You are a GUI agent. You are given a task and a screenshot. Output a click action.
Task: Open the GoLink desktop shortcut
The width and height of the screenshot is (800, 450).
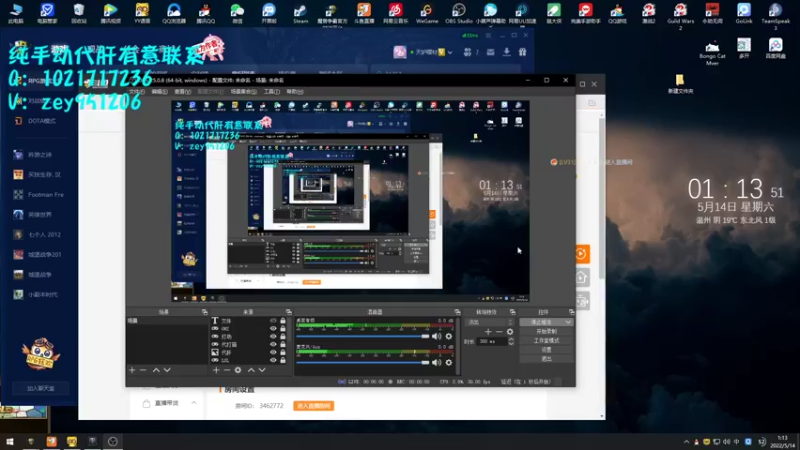coord(743,14)
